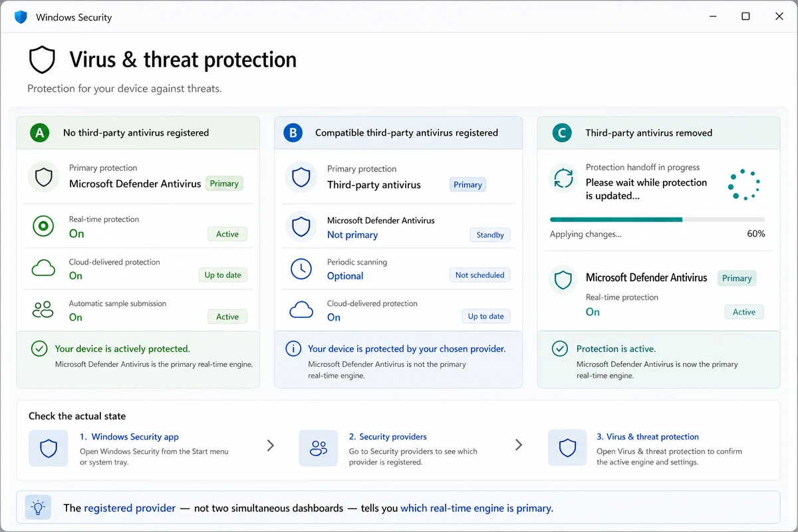
Task: Click the people icon for Automatic sample submission
Action: pyautogui.click(x=43, y=310)
